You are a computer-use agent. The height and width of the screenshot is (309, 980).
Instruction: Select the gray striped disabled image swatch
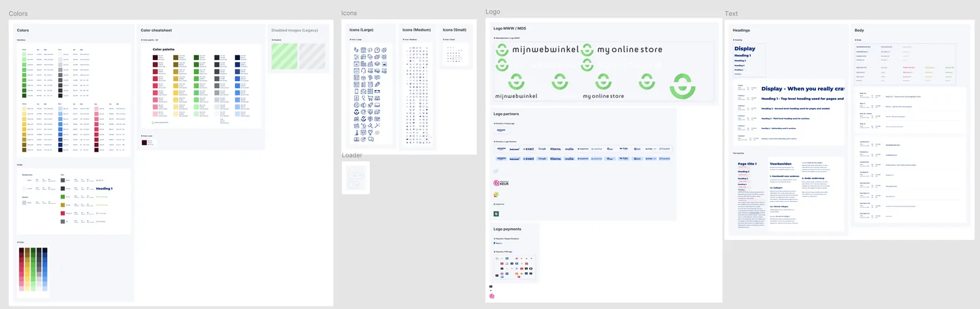click(x=312, y=56)
